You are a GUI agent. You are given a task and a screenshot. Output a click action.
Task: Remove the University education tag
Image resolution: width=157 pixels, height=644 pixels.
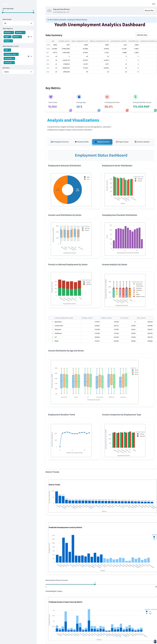coord(13,62)
